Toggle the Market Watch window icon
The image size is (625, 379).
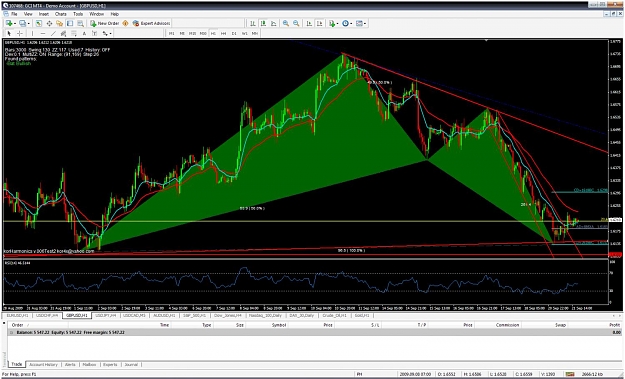[39, 24]
